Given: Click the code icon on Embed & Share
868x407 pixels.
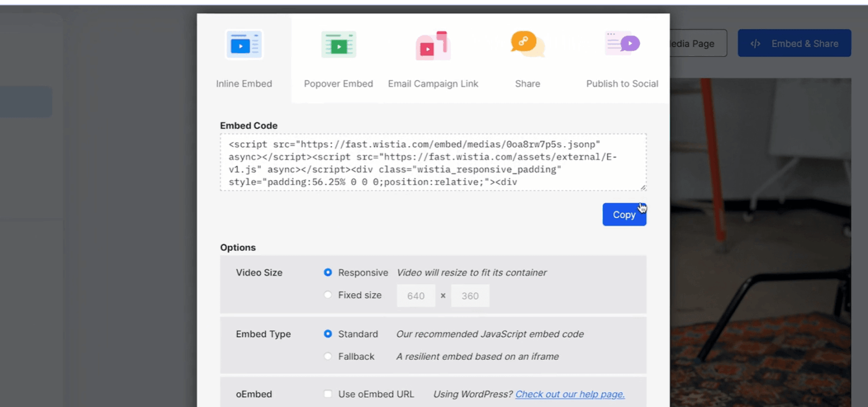Looking at the screenshot, I should pos(755,44).
